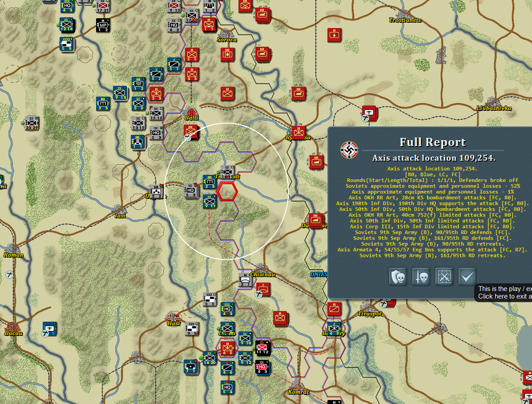Image resolution: width=532 pixels, height=404 pixels.
Task: Select red fortified unit below Soroca label
Action: [227, 54]
